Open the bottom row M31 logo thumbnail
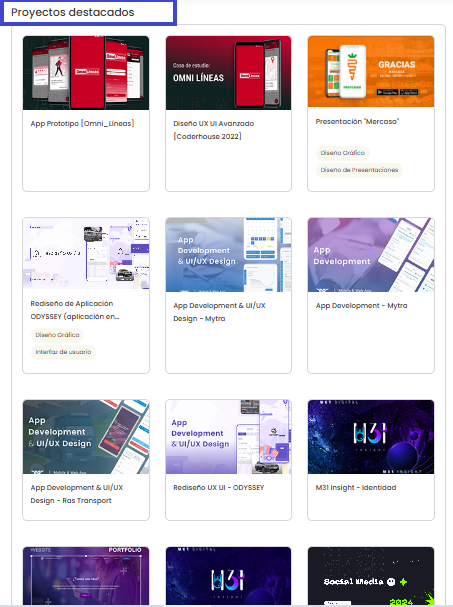The height and width of the screenshot is (607, 453). point(228,576)
